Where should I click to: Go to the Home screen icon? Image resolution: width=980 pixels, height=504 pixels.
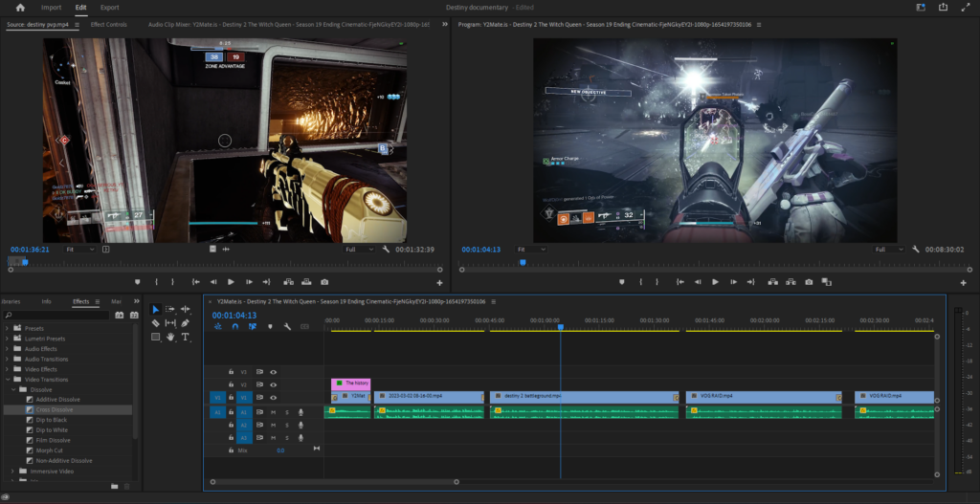coord(21,8)
